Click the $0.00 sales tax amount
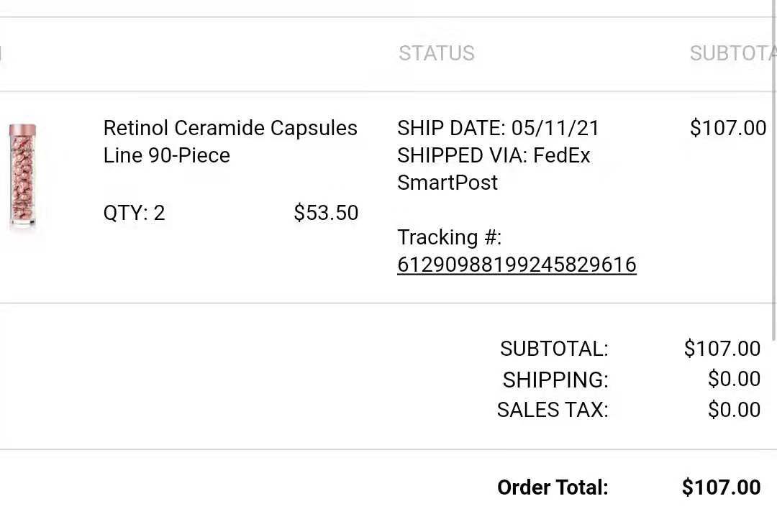The image size is (777, 532). coord(734,410)
